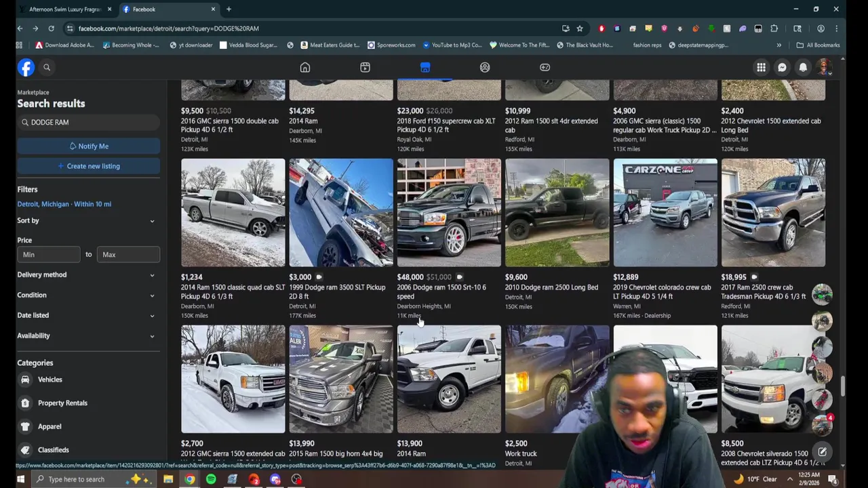Open the Facebook menu grid icon
Image resolution: width=868 pixels, height=488 pixels.
pyautogui.click(x=762, y=67)
